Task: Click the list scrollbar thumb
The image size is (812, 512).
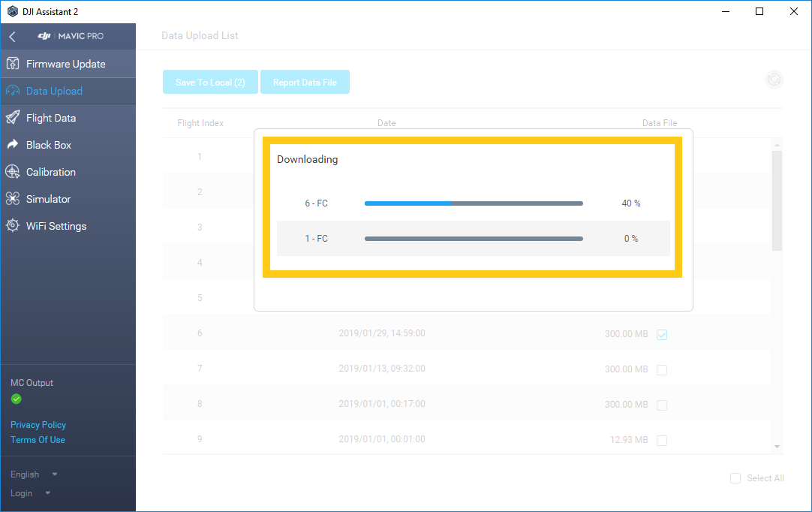Action: (x=777, y=200)
